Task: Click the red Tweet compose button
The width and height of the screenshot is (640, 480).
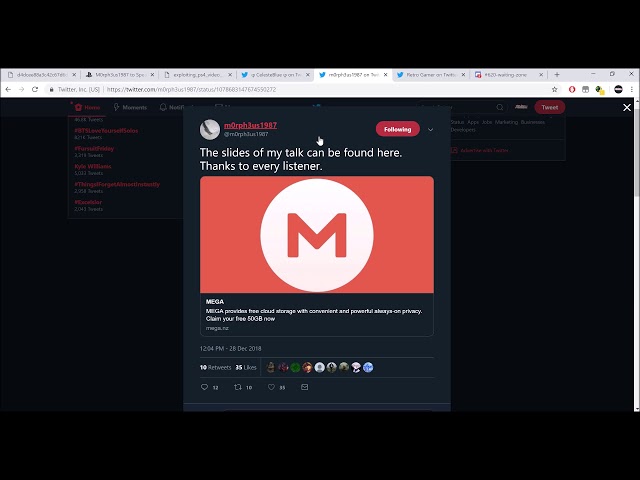Action: pos(549,107)
